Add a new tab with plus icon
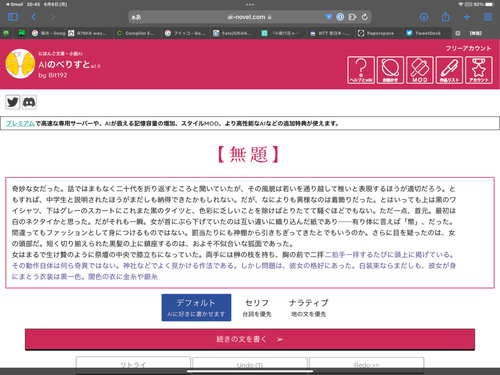Screen dimensions: 500x375 coord(467,17)
